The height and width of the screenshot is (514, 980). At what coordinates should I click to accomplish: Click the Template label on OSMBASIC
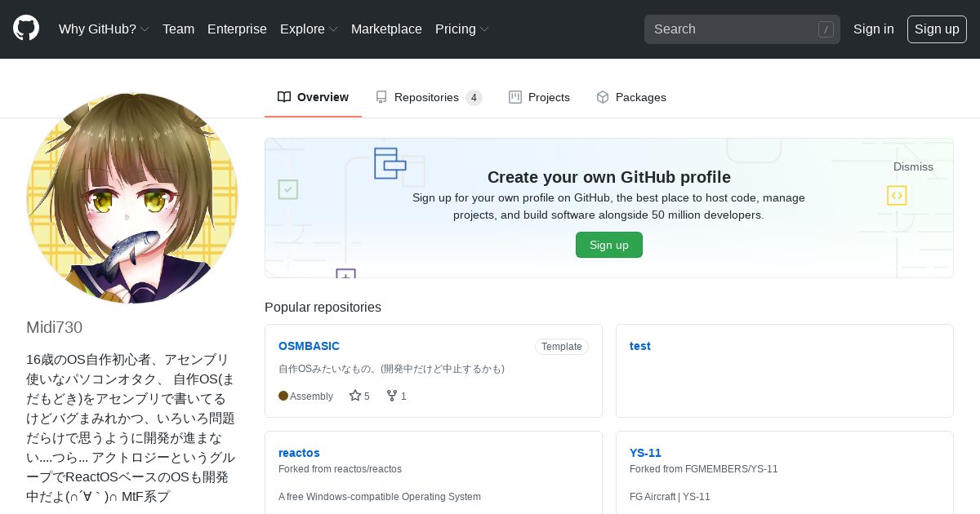(x=562, y=347)
